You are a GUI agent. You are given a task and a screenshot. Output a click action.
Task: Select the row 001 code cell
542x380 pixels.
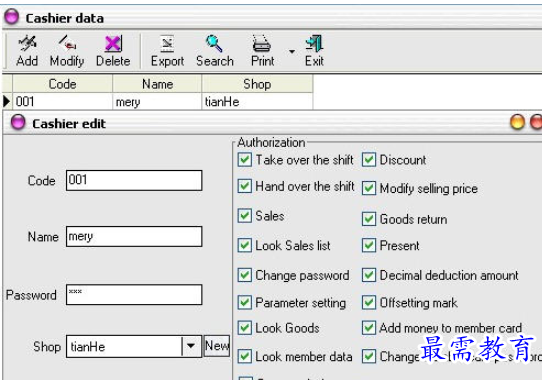click(63, 102)
